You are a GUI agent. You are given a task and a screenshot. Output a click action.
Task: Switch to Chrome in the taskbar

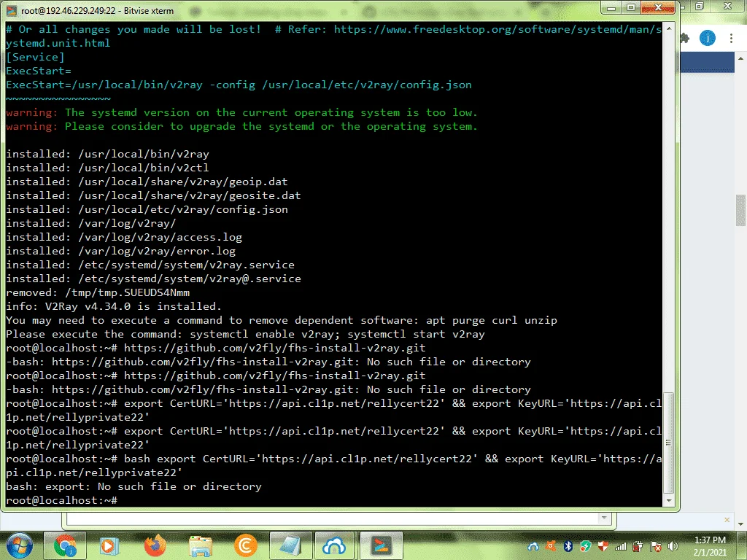(65, 545)
